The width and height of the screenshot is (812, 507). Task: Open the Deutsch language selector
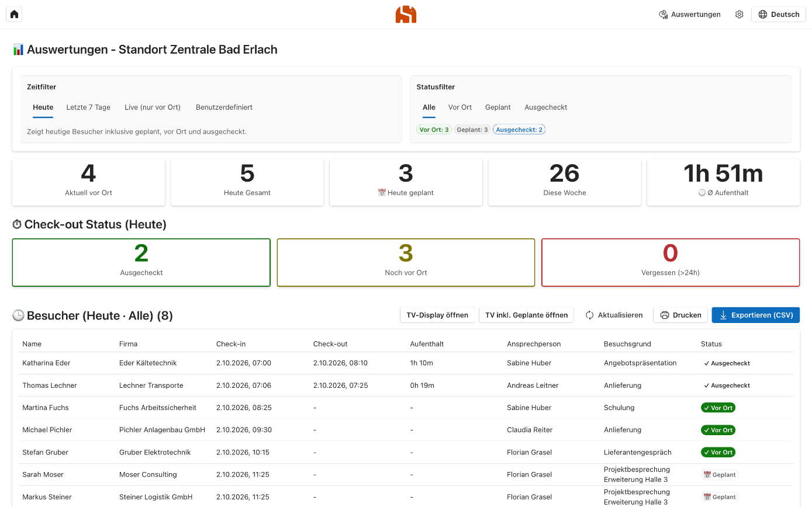(779, 15)
